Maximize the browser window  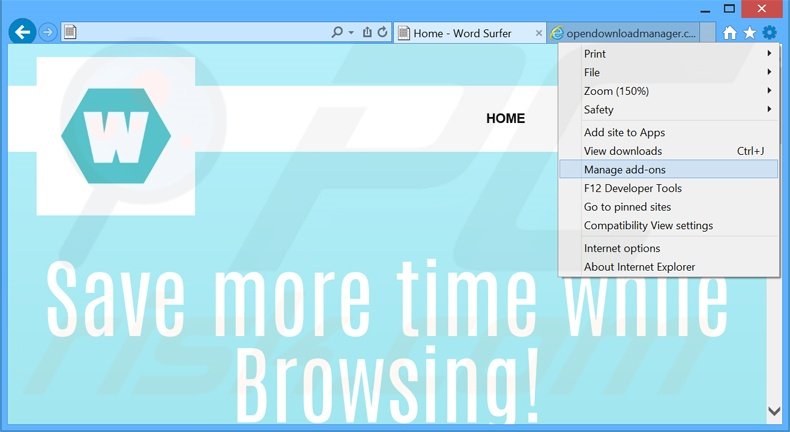click(x=730, y=9)
